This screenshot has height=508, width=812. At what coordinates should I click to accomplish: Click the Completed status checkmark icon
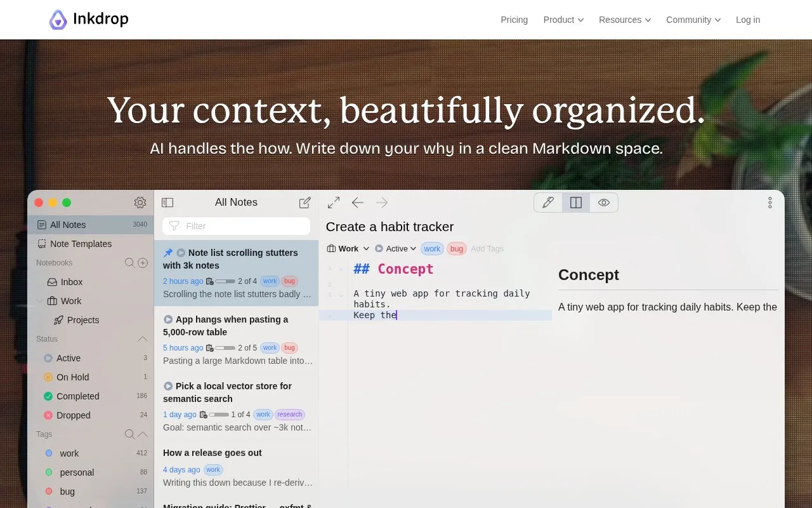click(48, 396)
